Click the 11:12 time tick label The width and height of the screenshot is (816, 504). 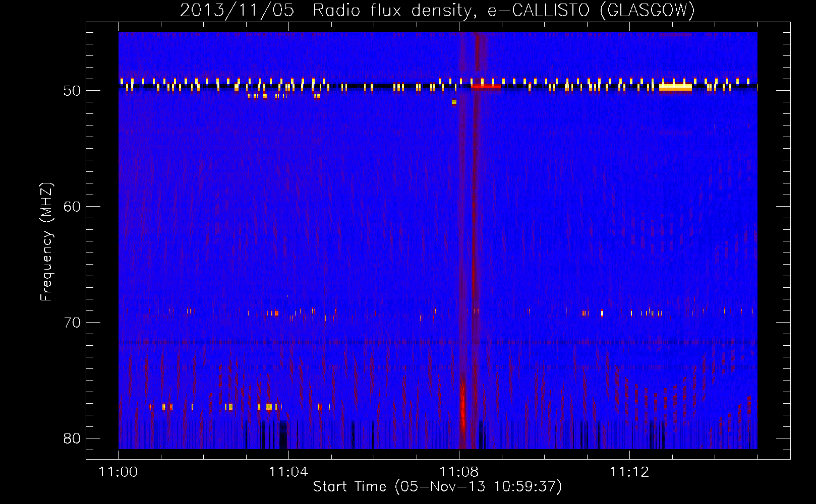pos(629,472)
